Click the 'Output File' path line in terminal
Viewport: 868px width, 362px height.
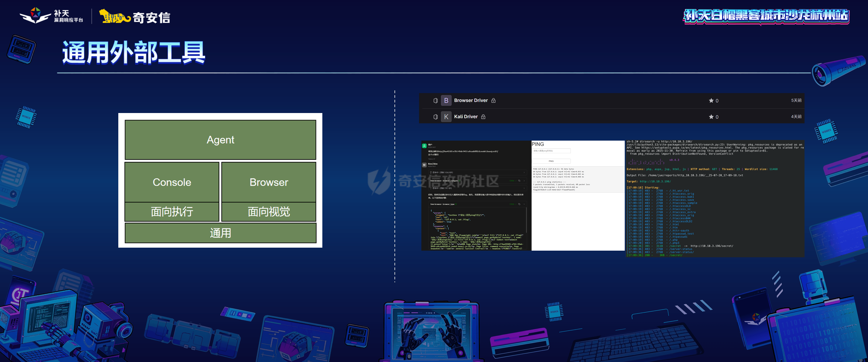[685, 175]
